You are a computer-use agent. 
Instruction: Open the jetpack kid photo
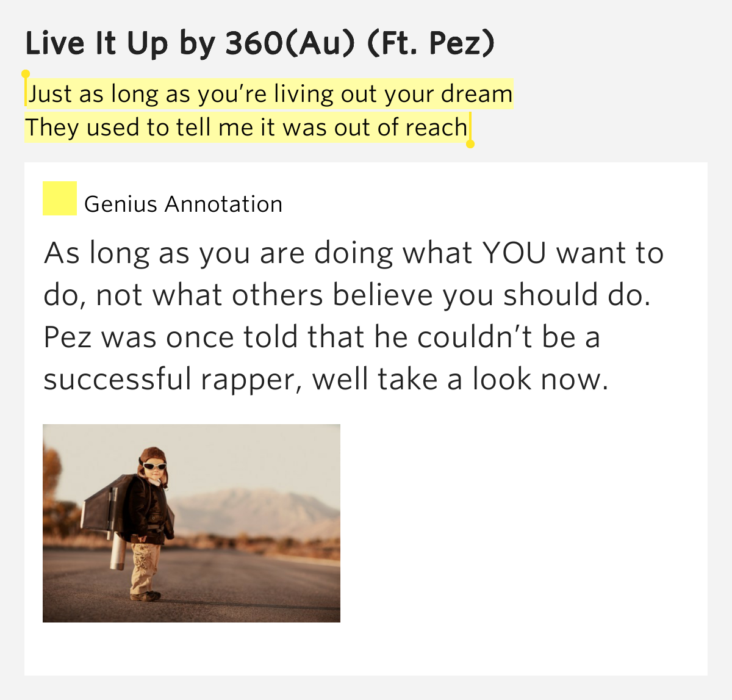pyautogui.click(x=192, y=523)
